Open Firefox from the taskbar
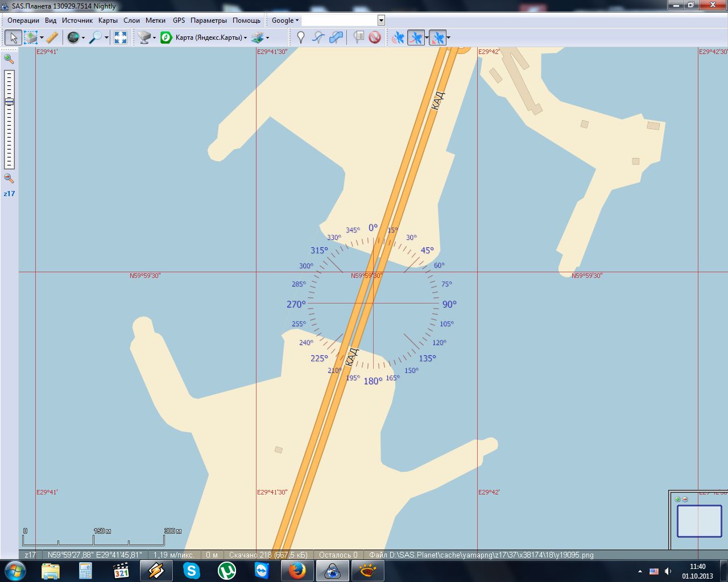Screen dimensions: 728x582 click(x=297, y=570)
